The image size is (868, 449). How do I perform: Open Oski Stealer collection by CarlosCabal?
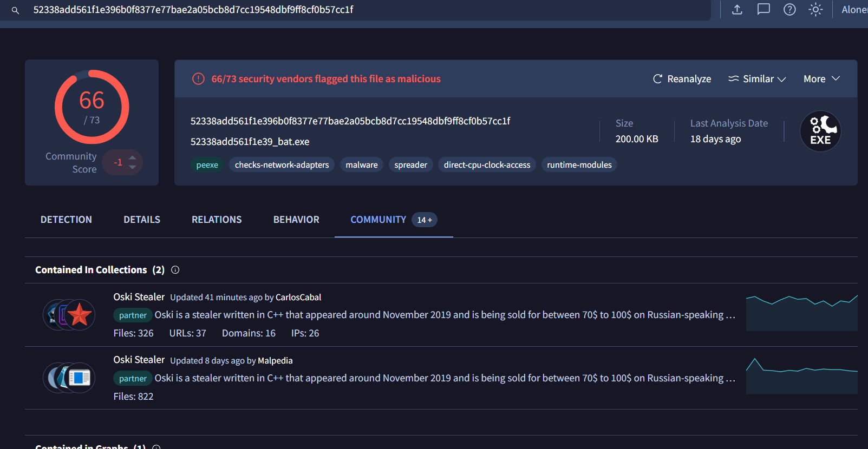[139, 297]
